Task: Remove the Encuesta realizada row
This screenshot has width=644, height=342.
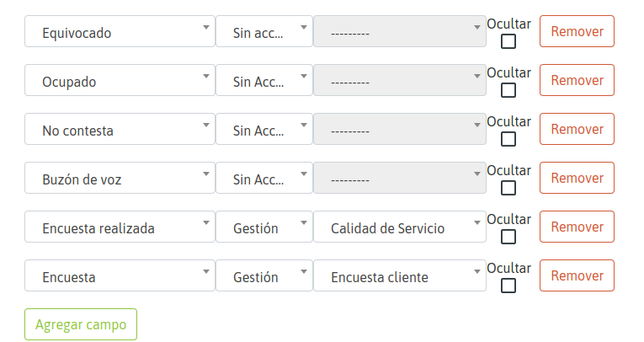Action: [x=577, y=227]
